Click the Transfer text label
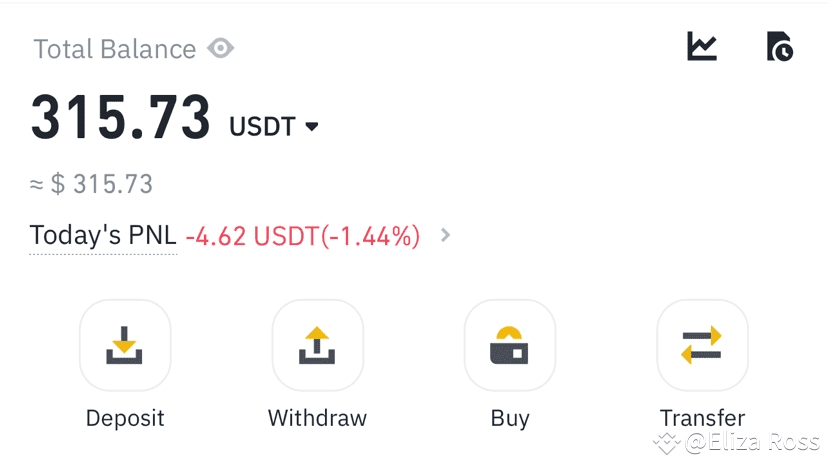This screenshot has height=464, width=828. pos(702,418)
